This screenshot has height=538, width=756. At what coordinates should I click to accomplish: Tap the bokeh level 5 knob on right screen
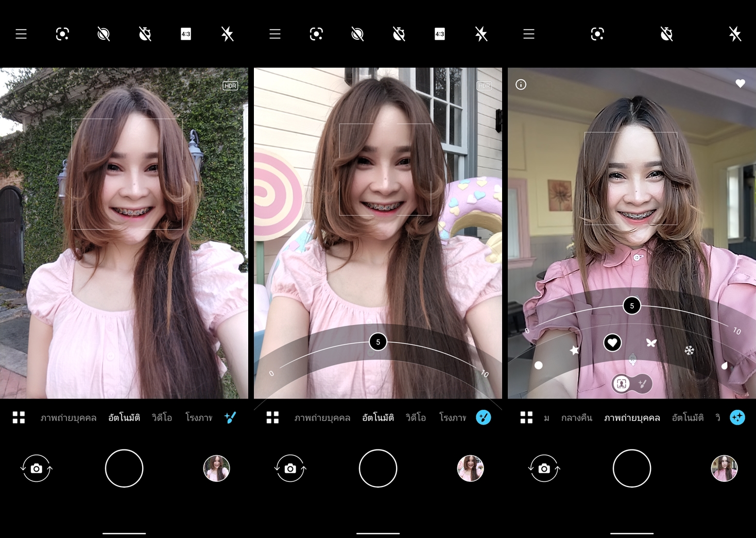click(632, 306)
